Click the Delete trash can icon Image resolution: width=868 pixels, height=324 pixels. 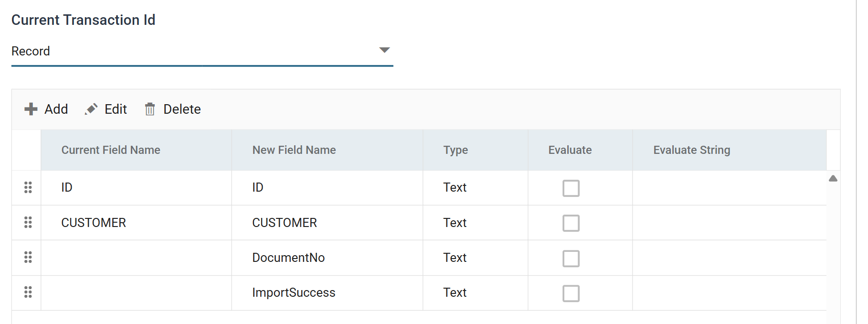click(x=150, y=109)
